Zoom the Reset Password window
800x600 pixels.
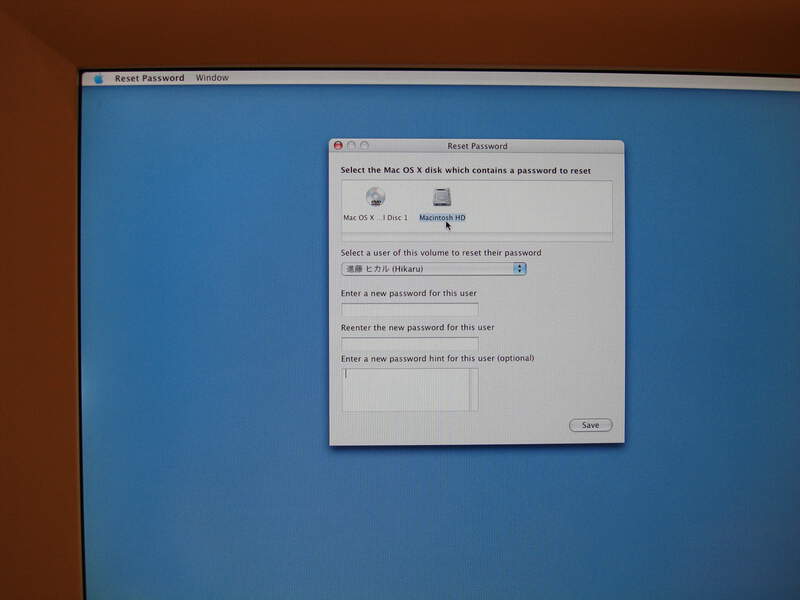click(x=364, y=146)
